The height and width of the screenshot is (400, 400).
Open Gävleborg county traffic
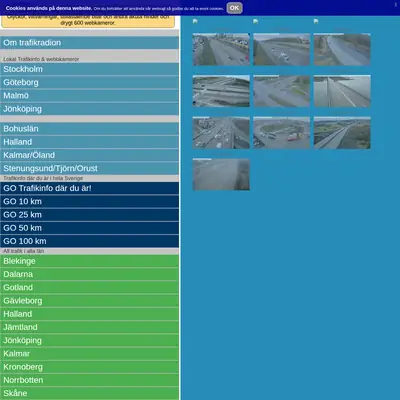(x=89, y=301)
